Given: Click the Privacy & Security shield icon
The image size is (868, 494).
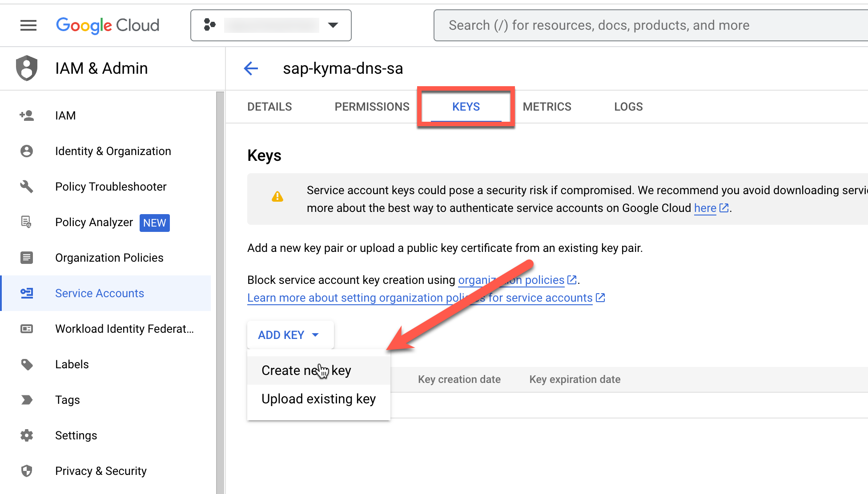Looking at the screenshot, I should point(27,471).
